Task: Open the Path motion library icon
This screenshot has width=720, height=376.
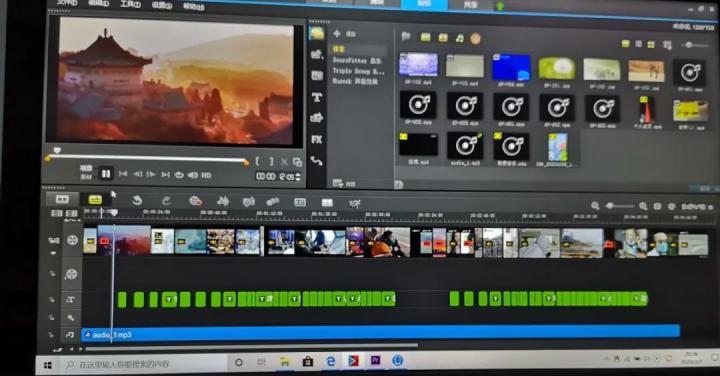Action: point(317,161)
